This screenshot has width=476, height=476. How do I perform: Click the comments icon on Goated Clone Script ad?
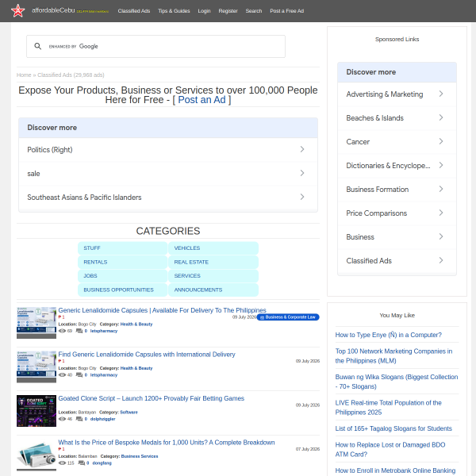coord(79,419)
